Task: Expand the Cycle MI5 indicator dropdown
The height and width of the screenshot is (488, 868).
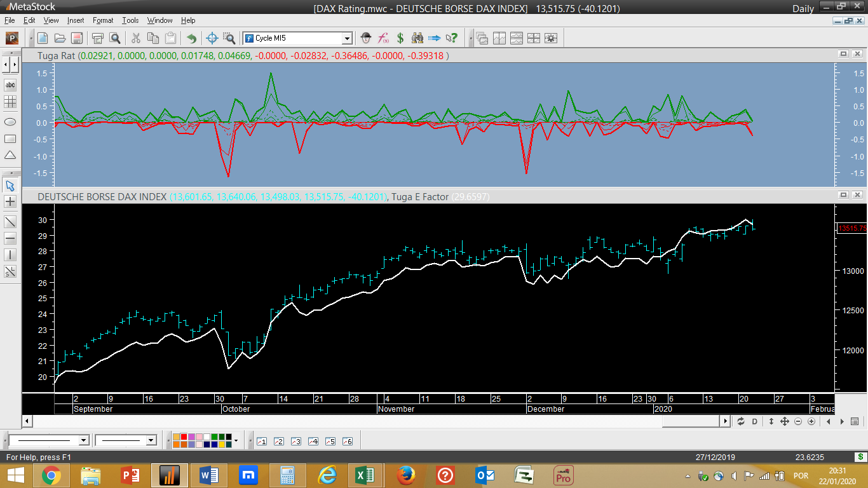Action: tap(347, 38)
